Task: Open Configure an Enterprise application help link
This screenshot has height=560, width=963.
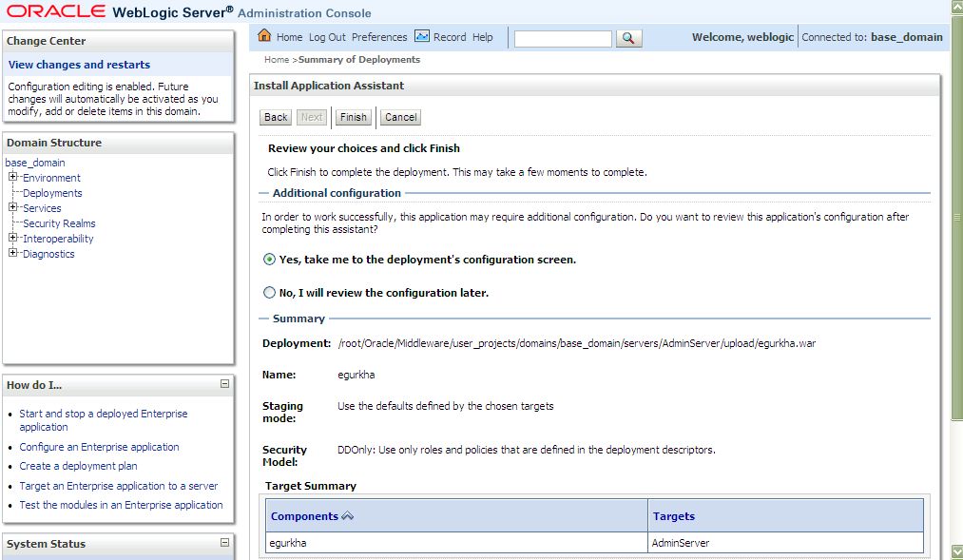Action: click(x=99, y=447)
